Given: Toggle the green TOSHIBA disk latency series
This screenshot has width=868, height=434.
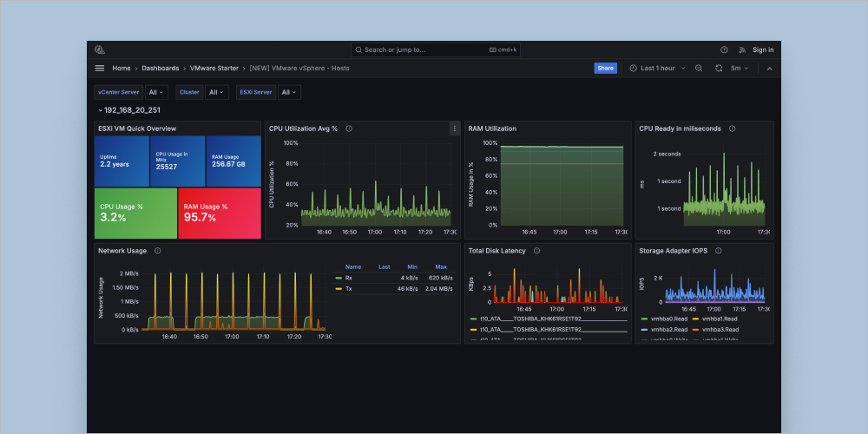Looking at the screenshot, I should point(554,319).
